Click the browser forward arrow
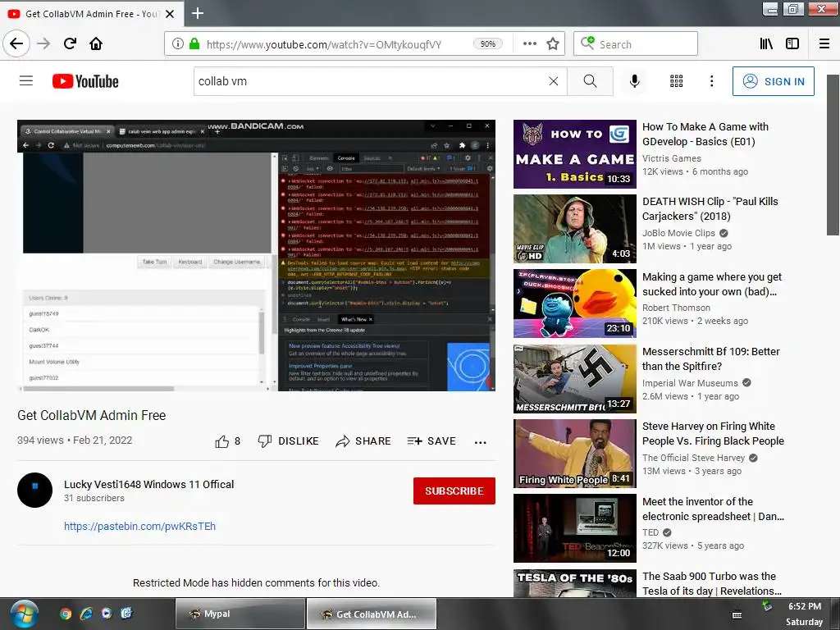Viewport: 840px width, 630px height. (43, 43)
